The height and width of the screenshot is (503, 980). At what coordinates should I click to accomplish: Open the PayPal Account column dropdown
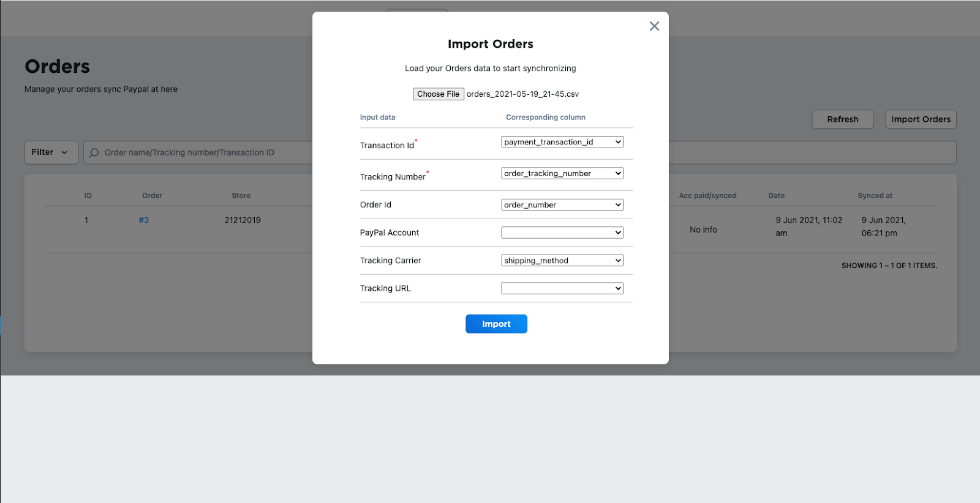(562, 233)
